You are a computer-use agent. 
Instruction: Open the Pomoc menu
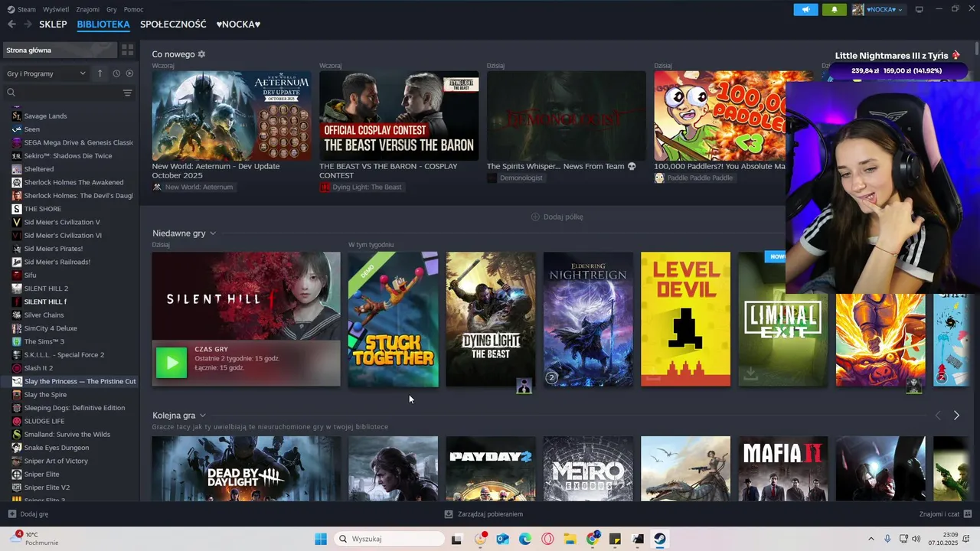[x=133, y=9]
